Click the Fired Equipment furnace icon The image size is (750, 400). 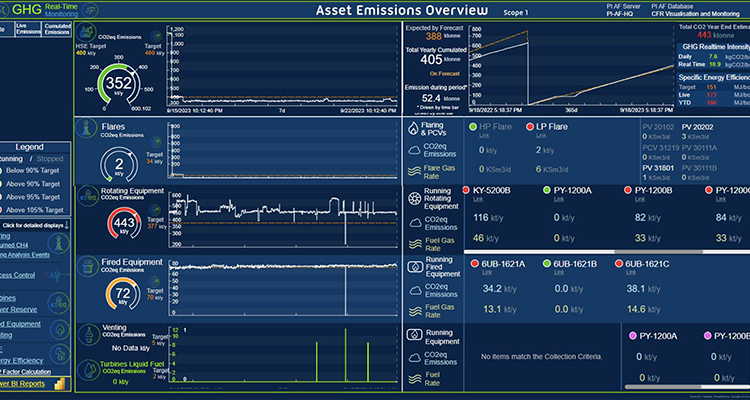pos(87,266)
